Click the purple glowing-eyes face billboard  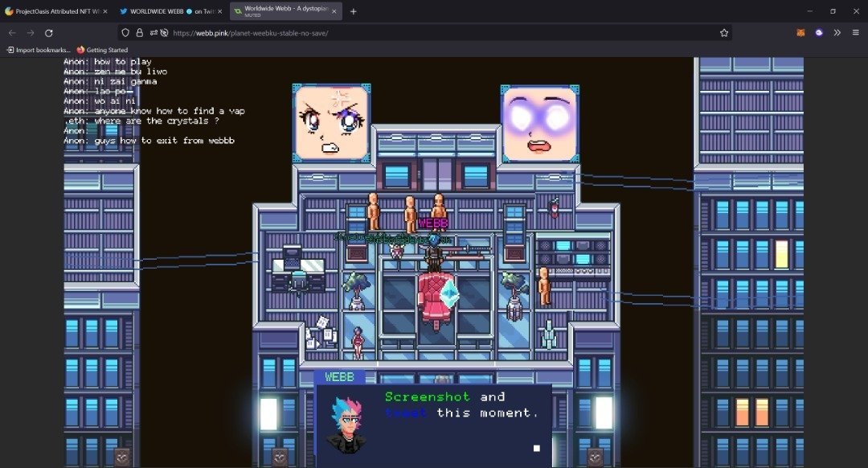pyautogui.click(x=540, y=124)
